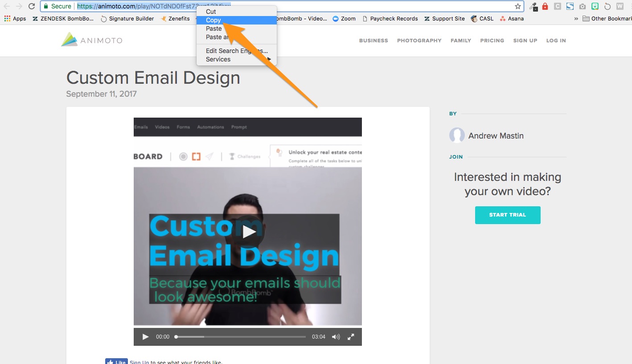Screen dimensions: 632x364
Task: Choose Paste from the context menu
Action: [237, 29]
